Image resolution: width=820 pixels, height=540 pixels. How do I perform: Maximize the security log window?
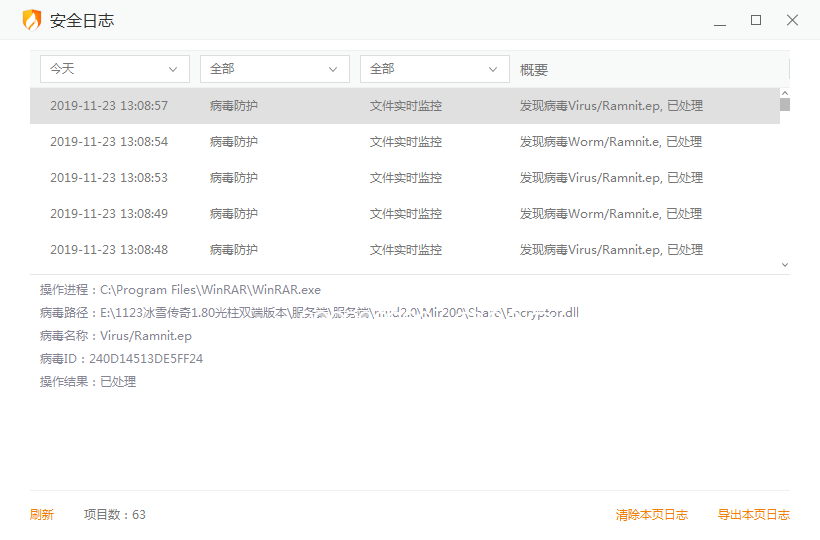756,20
